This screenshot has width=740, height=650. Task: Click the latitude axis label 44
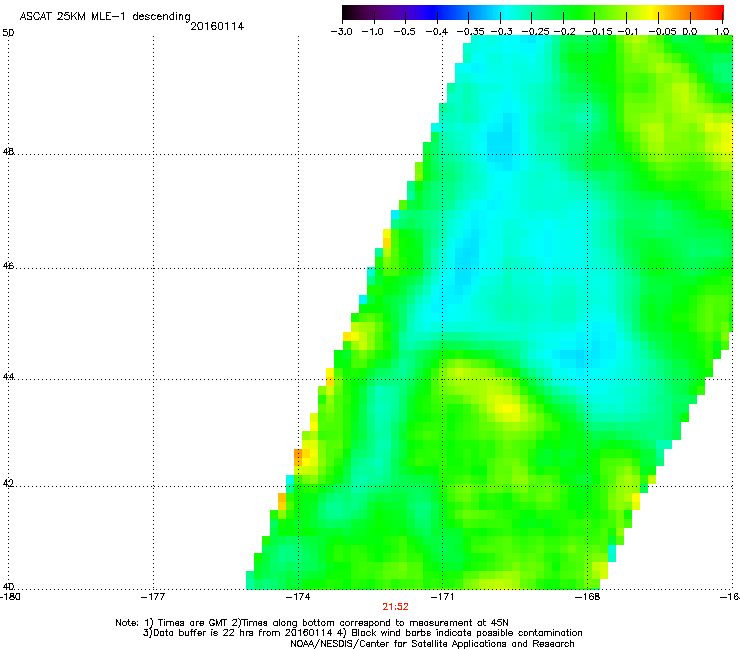tap(8, 377)
